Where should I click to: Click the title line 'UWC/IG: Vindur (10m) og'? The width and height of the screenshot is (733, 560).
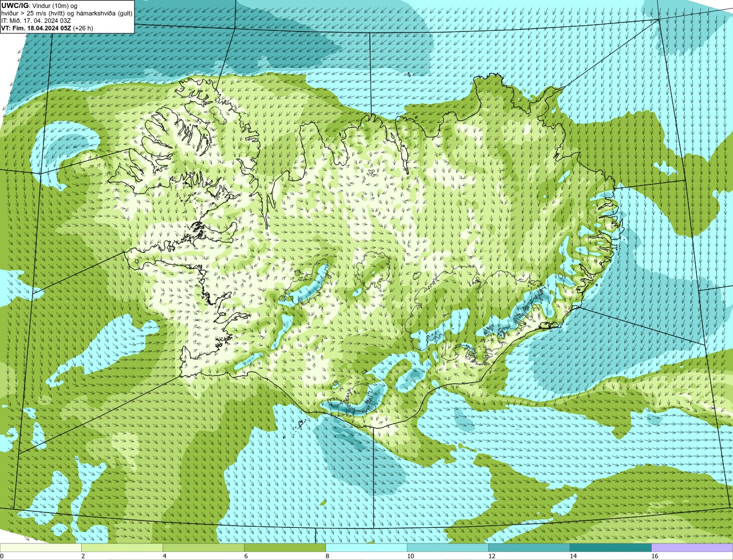point(40,5)
